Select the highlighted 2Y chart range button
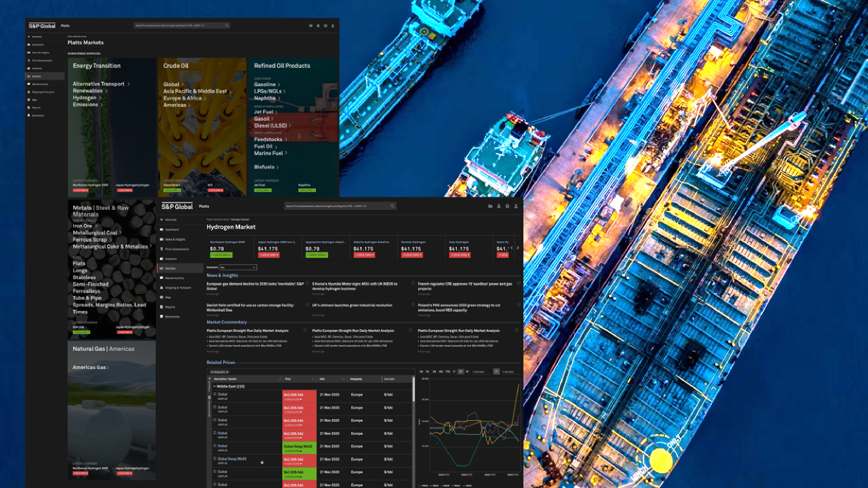Viewport: 868px width, 488px height. click(461, 372)
